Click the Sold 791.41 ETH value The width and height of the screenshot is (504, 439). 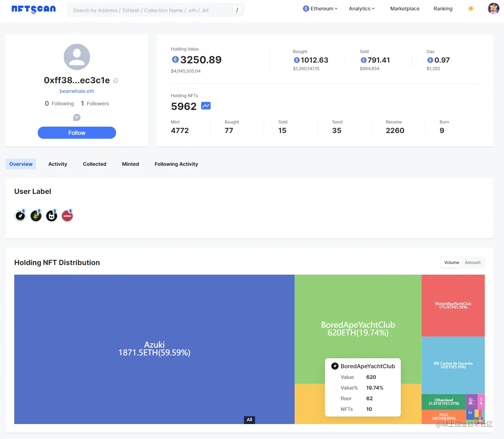click(x=379, y=60)
